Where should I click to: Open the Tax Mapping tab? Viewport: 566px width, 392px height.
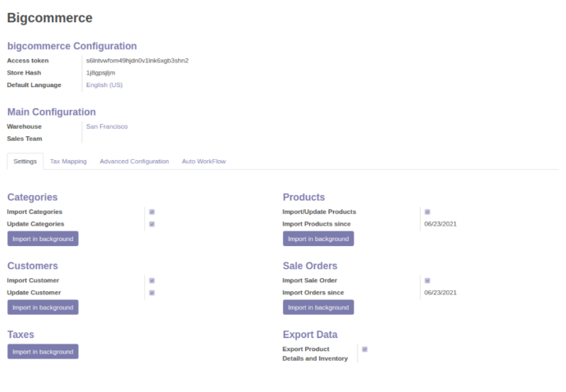point(68,162)
